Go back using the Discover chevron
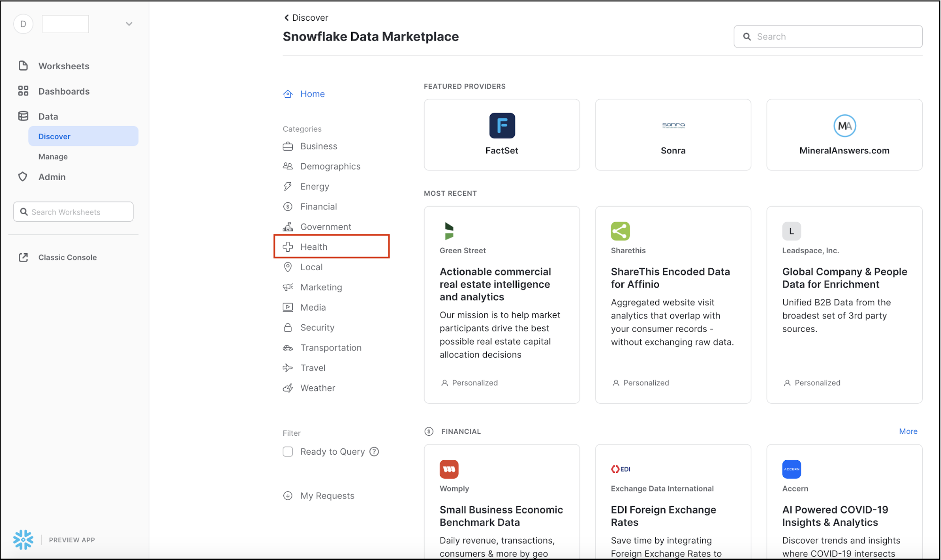This screenshot has width=941, height=560. 286,18
